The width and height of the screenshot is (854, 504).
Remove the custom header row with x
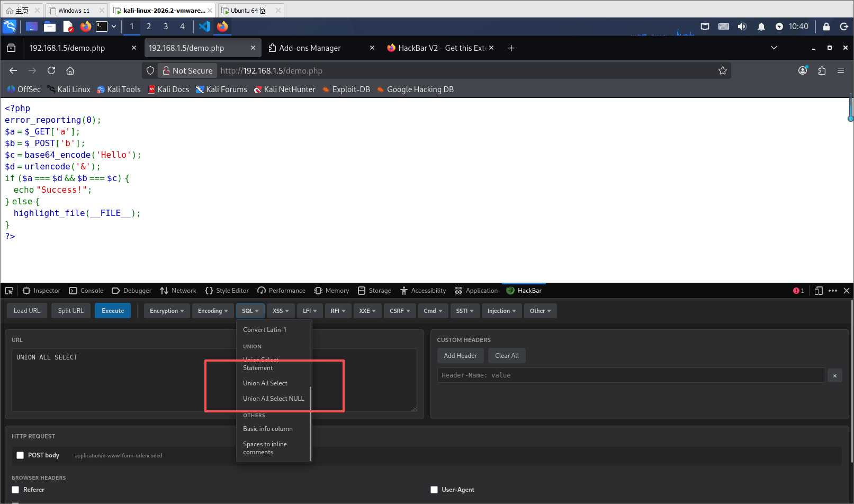tap(834, 375)
